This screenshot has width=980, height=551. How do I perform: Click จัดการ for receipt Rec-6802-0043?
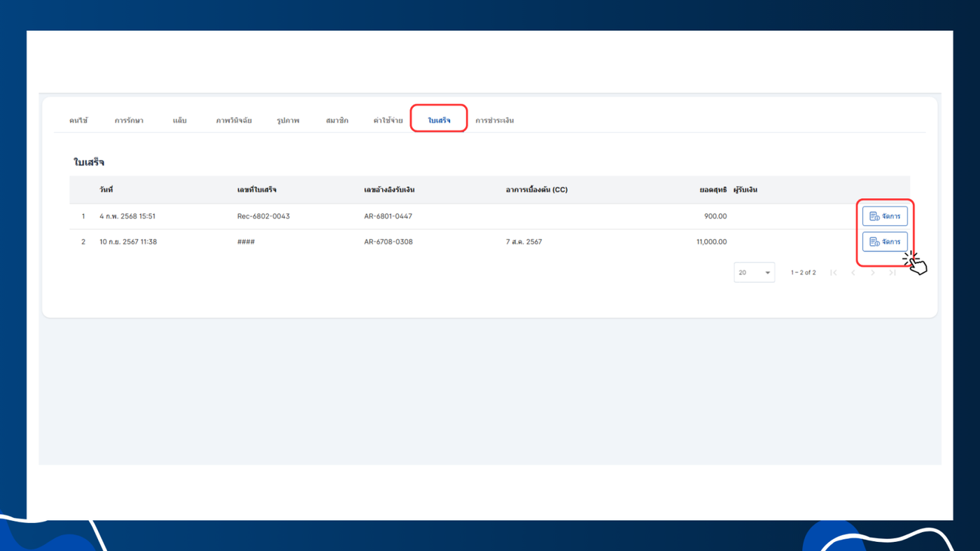(885, 216)
